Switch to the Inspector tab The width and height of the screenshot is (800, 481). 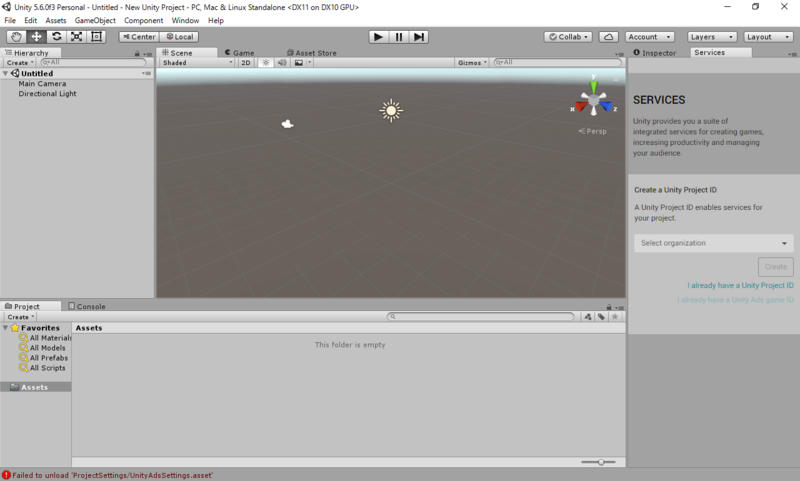[x=655, y=53]
